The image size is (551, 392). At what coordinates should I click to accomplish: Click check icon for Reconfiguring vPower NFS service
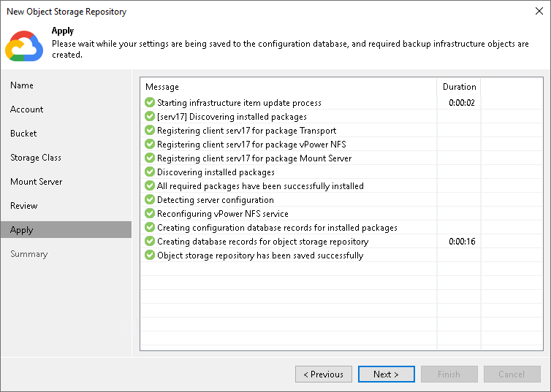point(150,213)
